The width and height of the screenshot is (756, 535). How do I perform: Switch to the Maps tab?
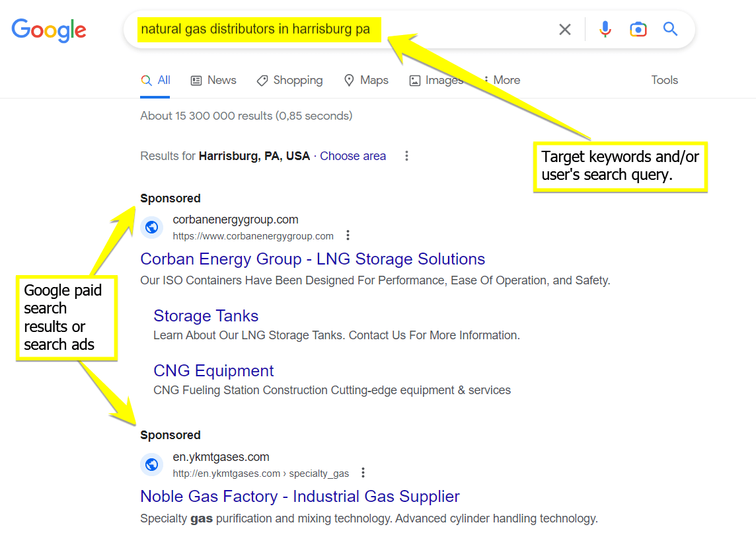point(366,80)
